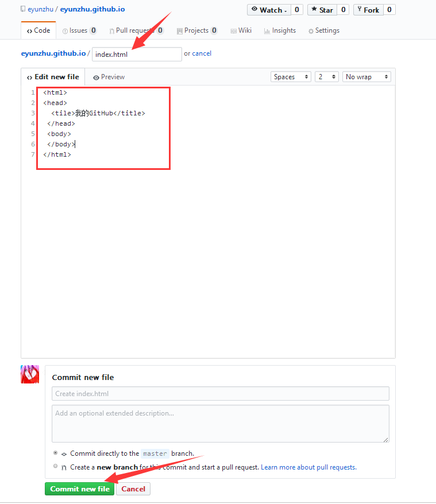Click the </html> line in editor

click(57, 154)
